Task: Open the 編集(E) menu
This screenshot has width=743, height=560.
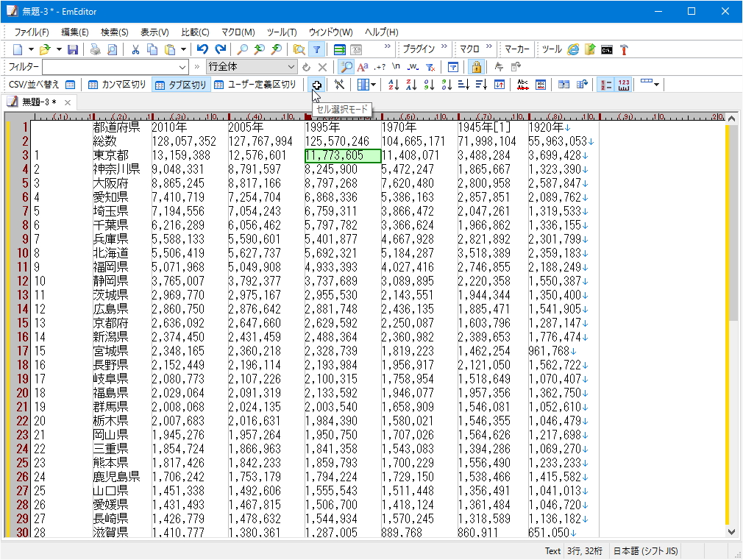Action: point(75,32)
